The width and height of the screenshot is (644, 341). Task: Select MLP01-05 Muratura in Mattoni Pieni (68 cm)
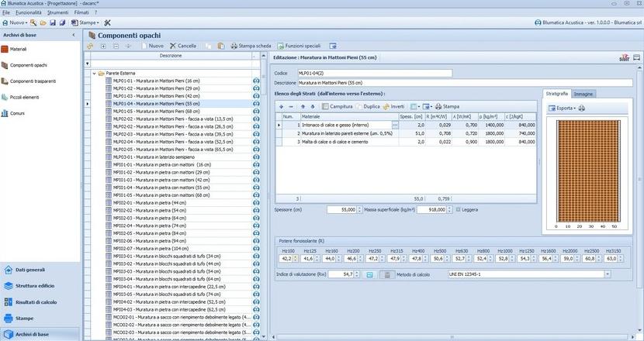coord(157,111)
